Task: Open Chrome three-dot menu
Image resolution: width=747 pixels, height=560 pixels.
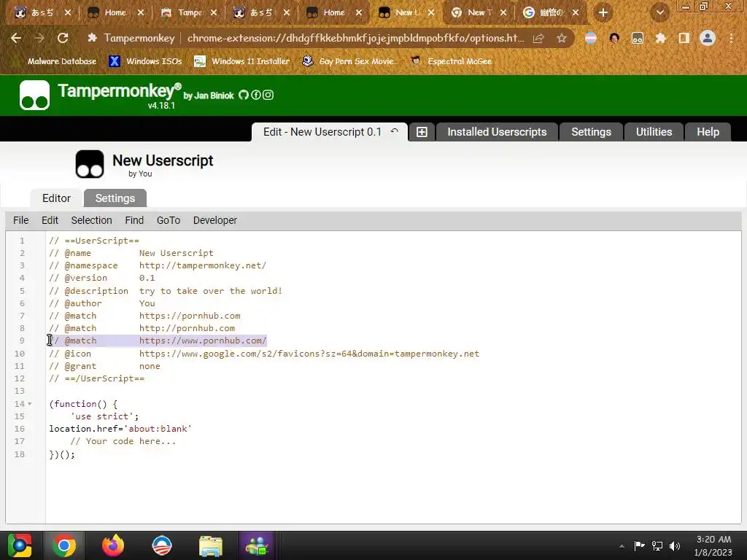Action: click(731, 38)
